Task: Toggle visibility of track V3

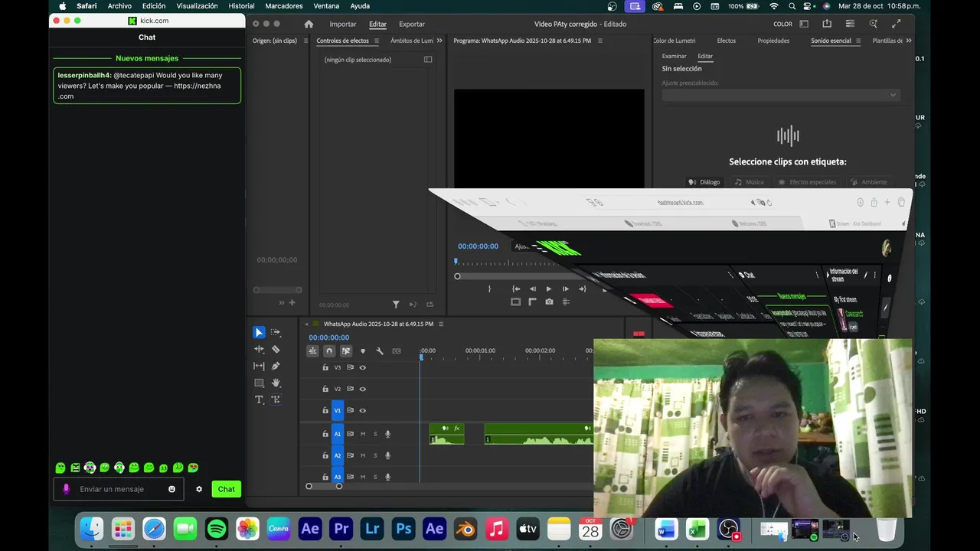Action: (x=363, y=367)
